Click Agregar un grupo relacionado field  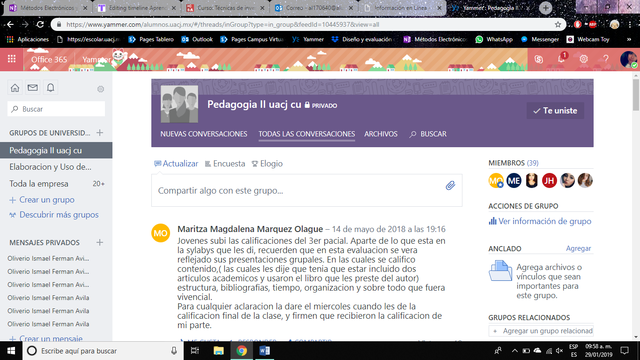[x=541, y=331]
